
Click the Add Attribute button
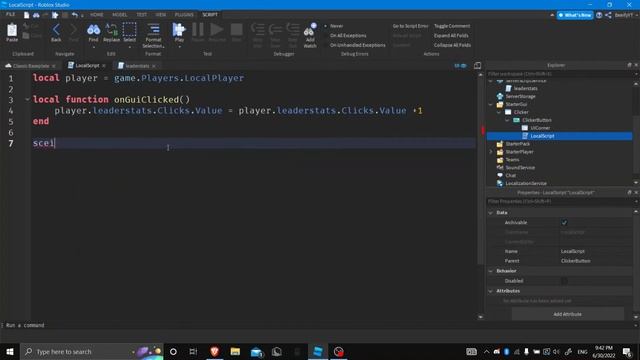567,314
